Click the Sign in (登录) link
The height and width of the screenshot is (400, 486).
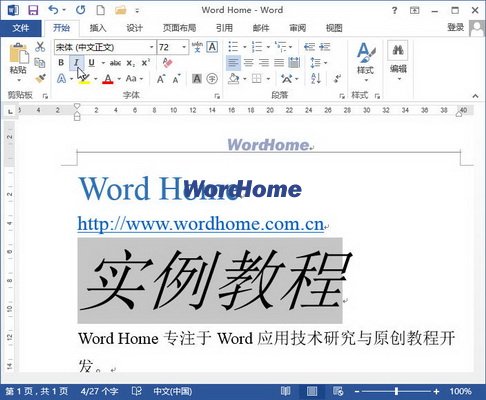tap(455, 27)
